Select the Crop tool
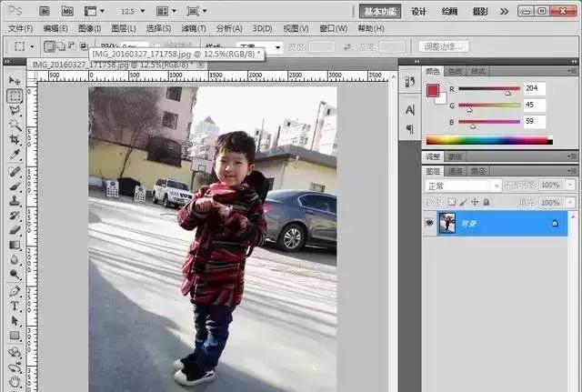The width and height of the screenshot is (582, 392). pos(15,140)
